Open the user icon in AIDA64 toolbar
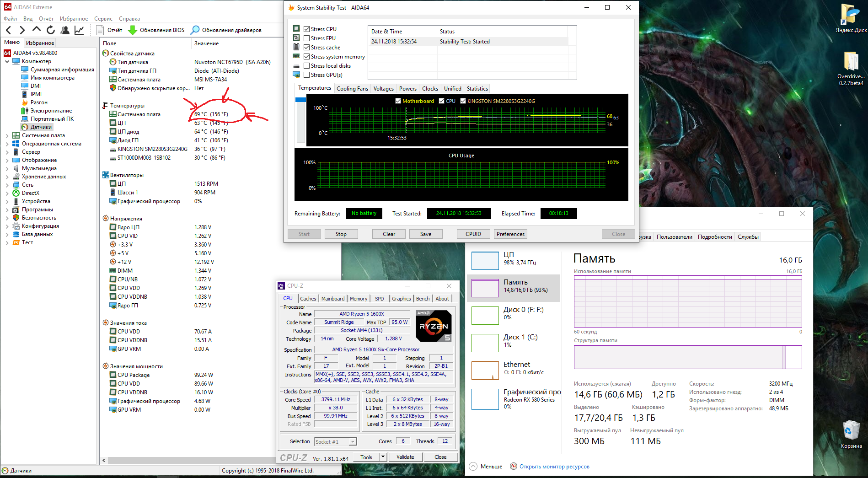The width and height of the screenshot is (868, 478). pyautogui.click(x=65, y=30)
